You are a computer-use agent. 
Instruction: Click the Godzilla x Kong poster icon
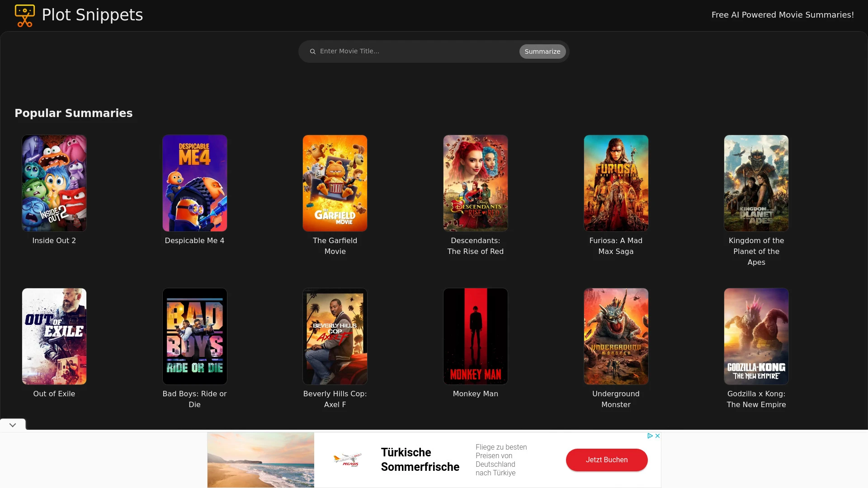pyautogui.click(x=756, y=335)
